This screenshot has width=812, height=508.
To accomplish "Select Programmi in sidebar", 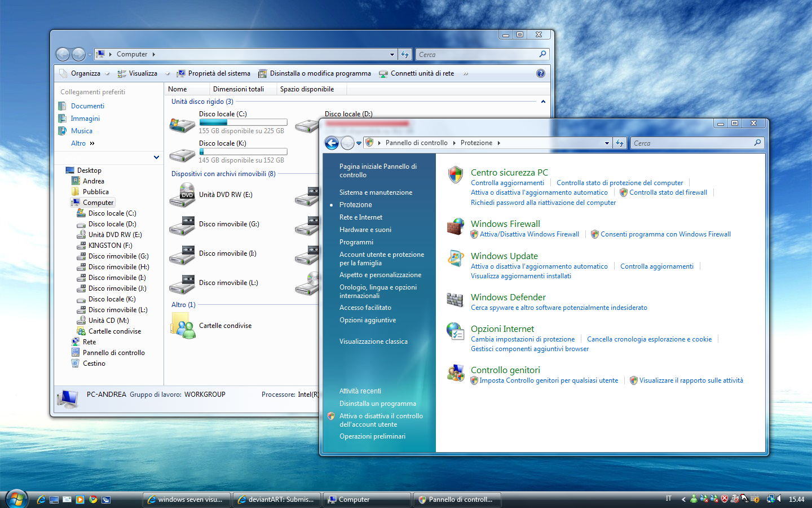I will [x=356, y=242].
